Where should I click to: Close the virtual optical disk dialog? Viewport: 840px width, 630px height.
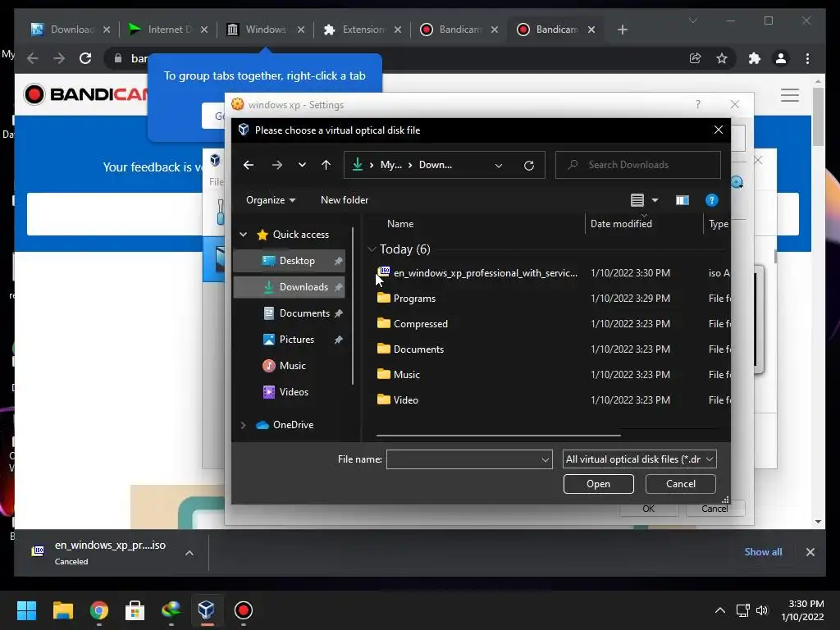click(719, 130)
